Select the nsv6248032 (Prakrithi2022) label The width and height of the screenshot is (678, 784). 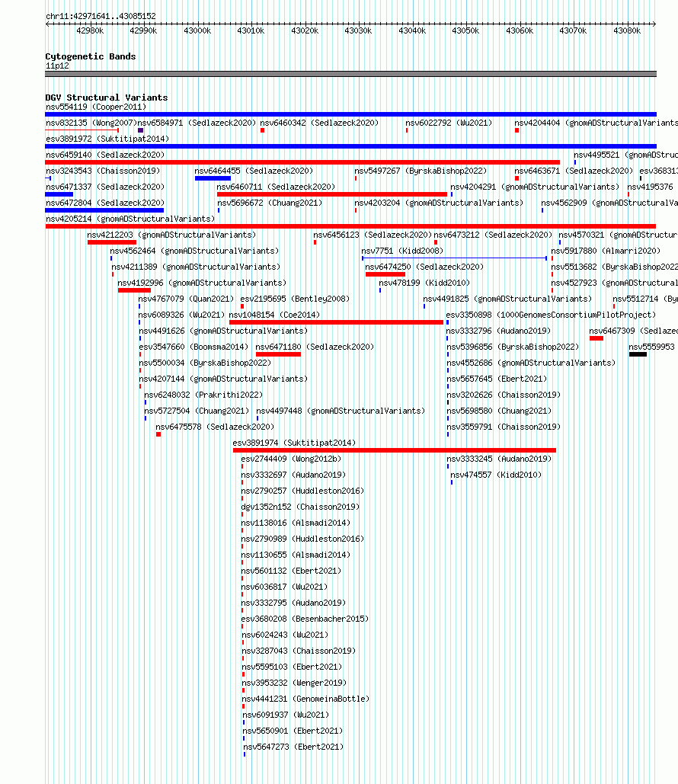pyautogui.click(x=203, y=395)
